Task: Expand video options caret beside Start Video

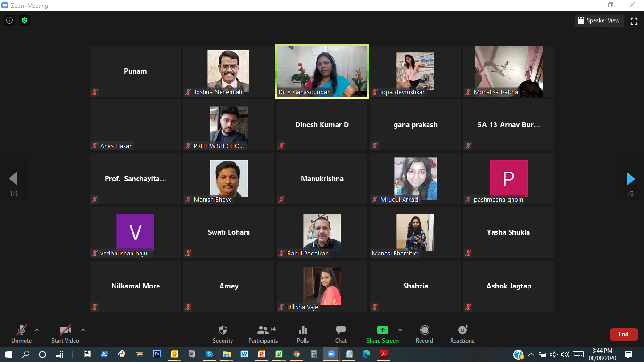Action: [83, 330]
